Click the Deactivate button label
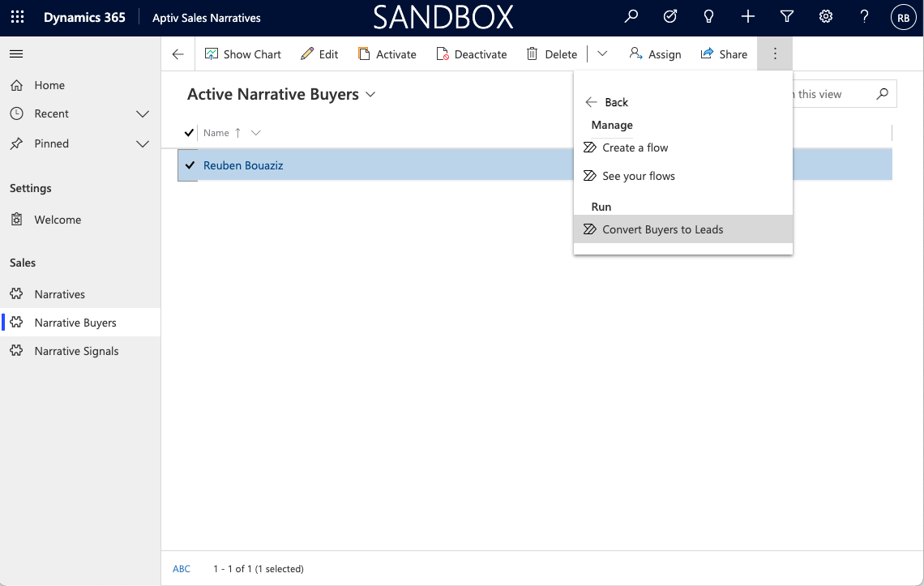The image size is (924, 586). [x=481, y=54]
